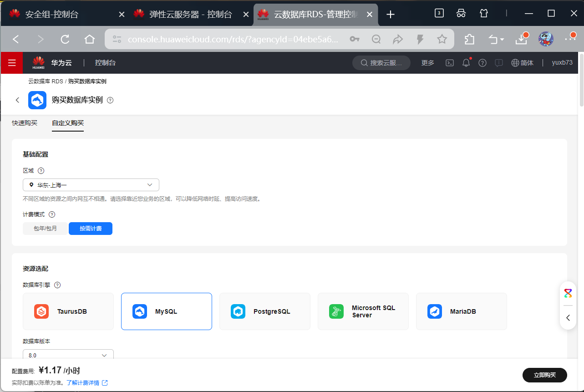This screenshot has height=392, width=584.
Task: Click 华为云 brand text
Action: (61, 63)
